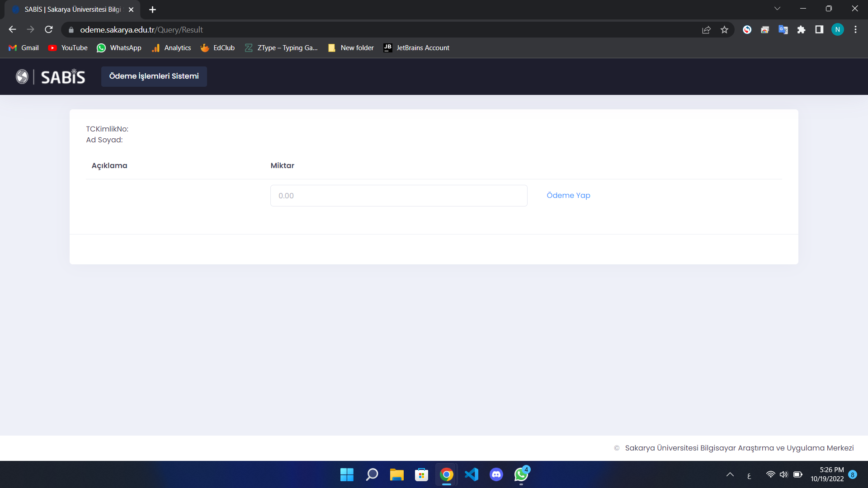Image resolution: width=868 pixels, height=488 pixels.
Task: Show hidden system tray icons
Action: (730, 474)
